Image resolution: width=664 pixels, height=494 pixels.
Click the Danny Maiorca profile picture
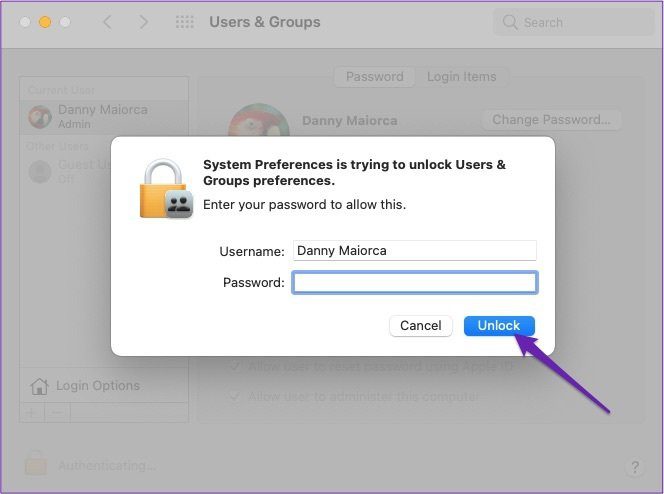pyautogui.click(x=259, y=121)
